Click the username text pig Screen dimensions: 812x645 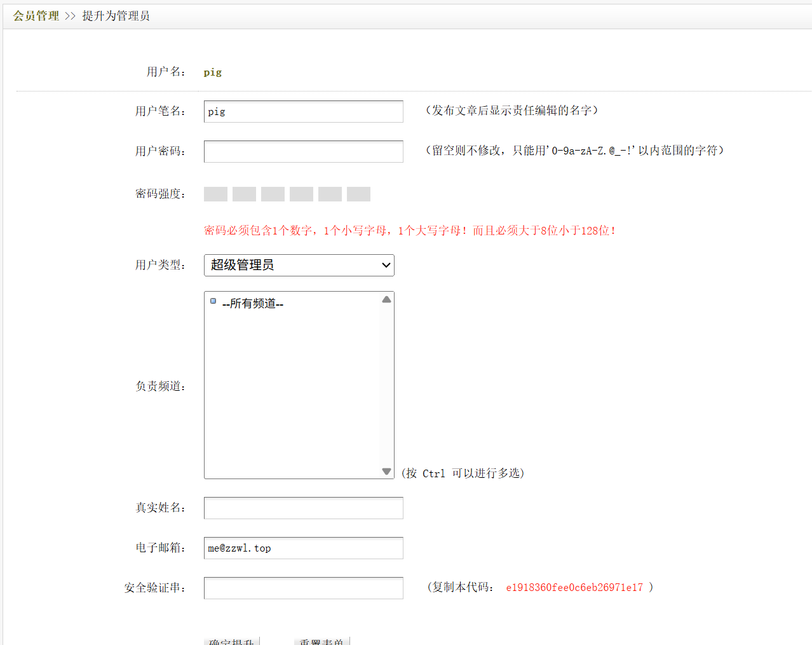click(x=213, y=72)
